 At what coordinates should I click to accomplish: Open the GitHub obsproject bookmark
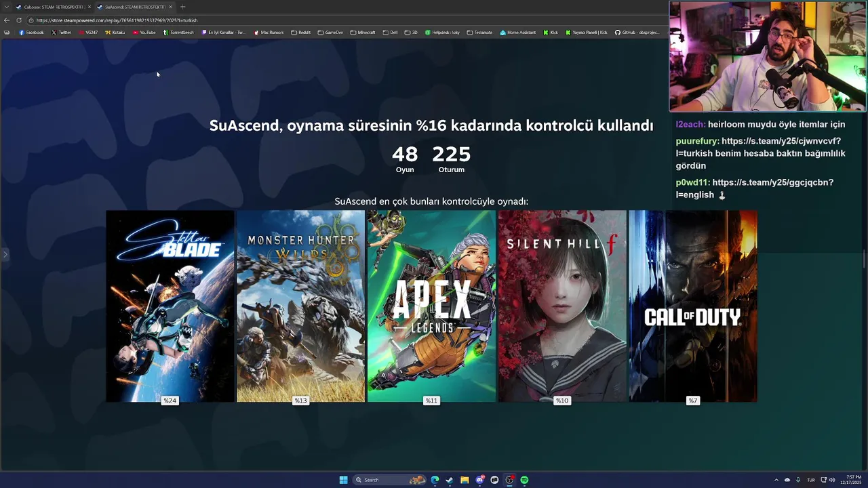pos(637,33)
